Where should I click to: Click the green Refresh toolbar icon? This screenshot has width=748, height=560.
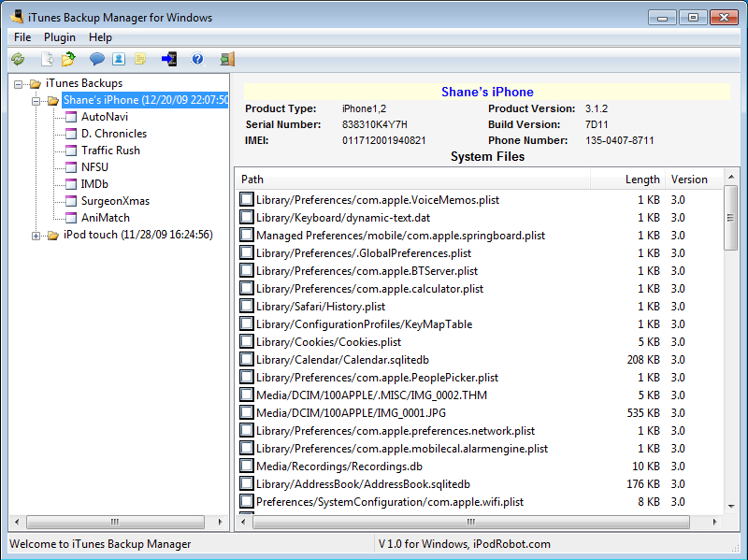pyautogui.click(x=18, y=59)
